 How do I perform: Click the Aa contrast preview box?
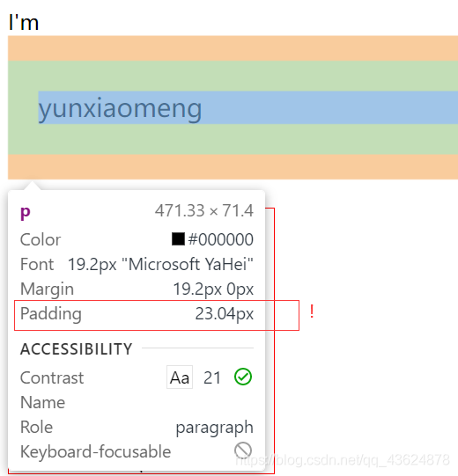[x=180, y=377]
